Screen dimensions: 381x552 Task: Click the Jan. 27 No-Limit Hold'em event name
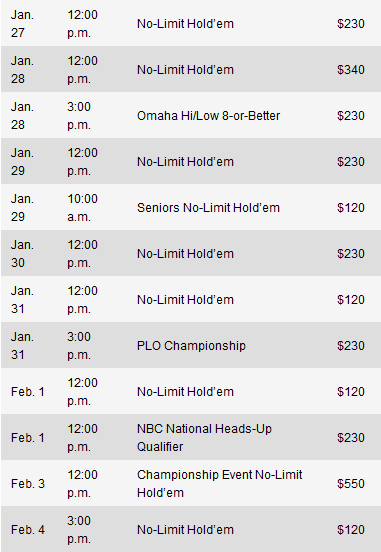(185, 24)
